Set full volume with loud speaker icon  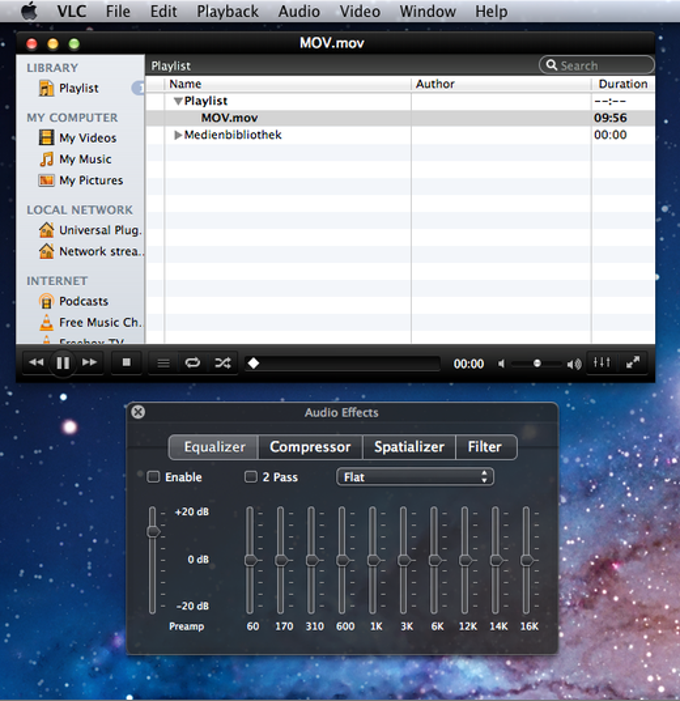pos(574,364)
